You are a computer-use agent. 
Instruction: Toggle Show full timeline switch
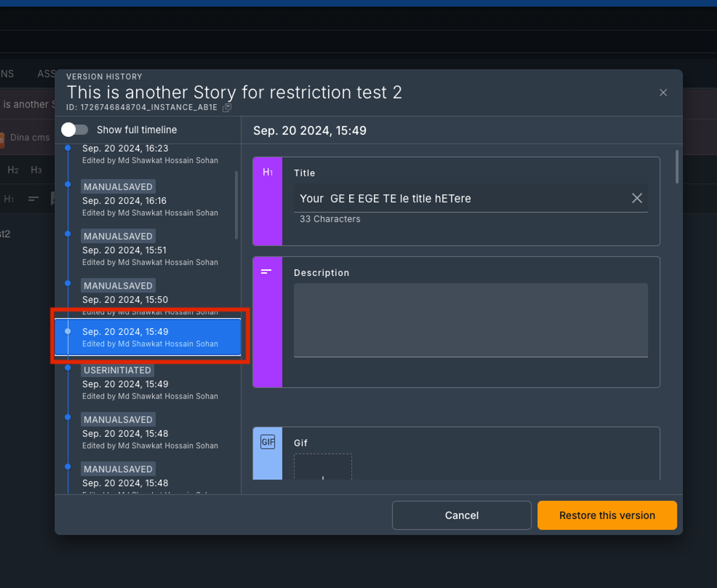[75, 130]
